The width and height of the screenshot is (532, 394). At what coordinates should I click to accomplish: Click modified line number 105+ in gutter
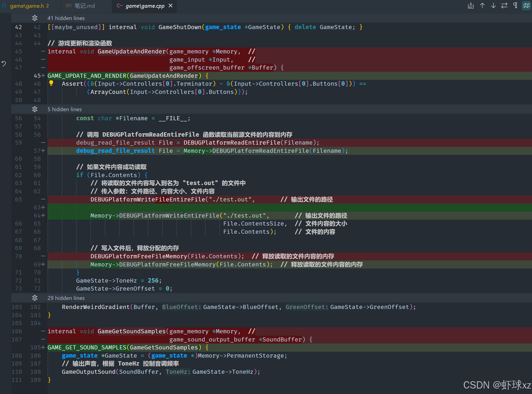point(38,347)
